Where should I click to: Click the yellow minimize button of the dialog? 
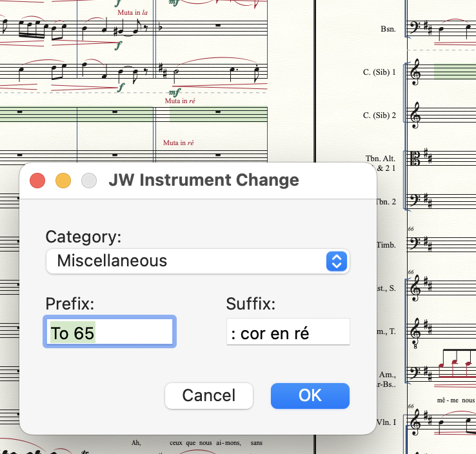(63, 181)
